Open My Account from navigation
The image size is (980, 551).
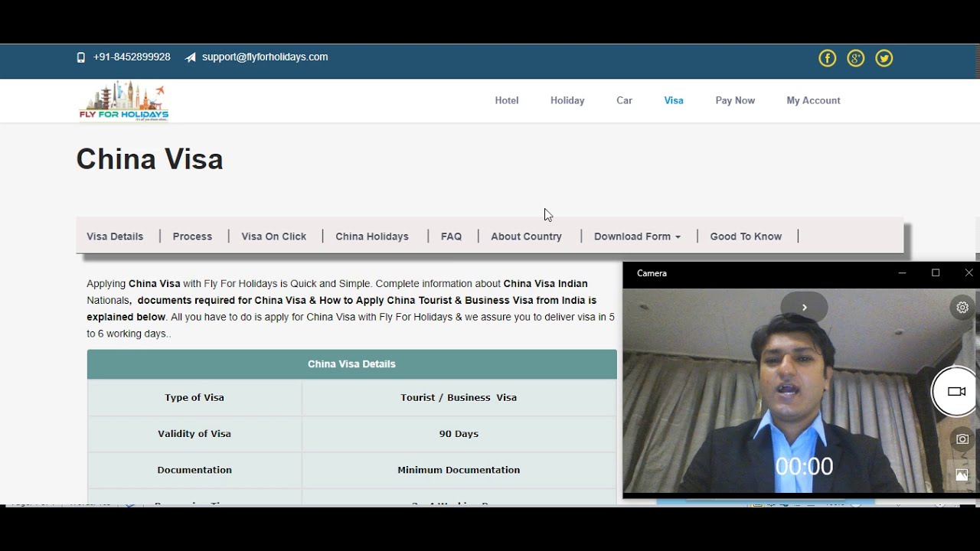click(813, 100)
